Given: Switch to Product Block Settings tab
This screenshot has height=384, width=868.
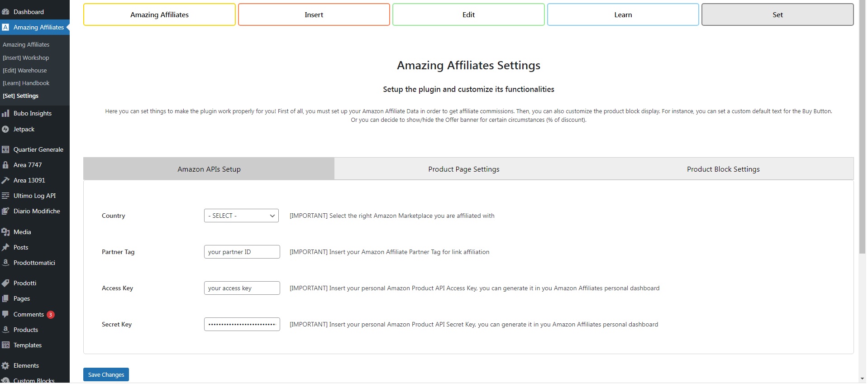Looking at the screenshot, I should click(723, 169).
